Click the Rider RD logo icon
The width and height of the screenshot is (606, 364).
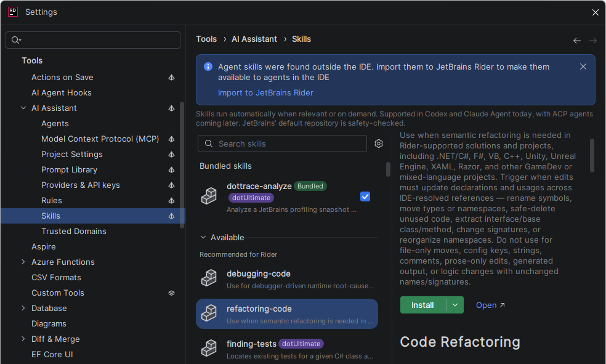tap(13, 12)
